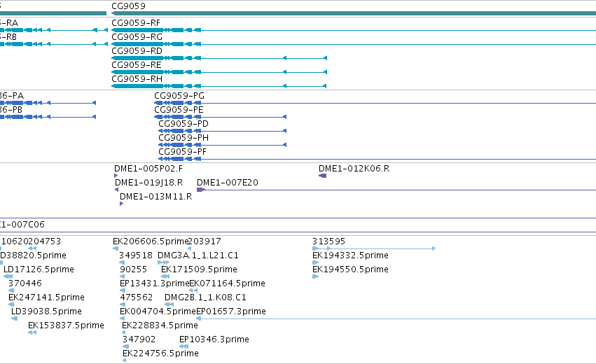
Task: Click the 203917 EST label
Action: pyautogui.click(x=205, y=241)
